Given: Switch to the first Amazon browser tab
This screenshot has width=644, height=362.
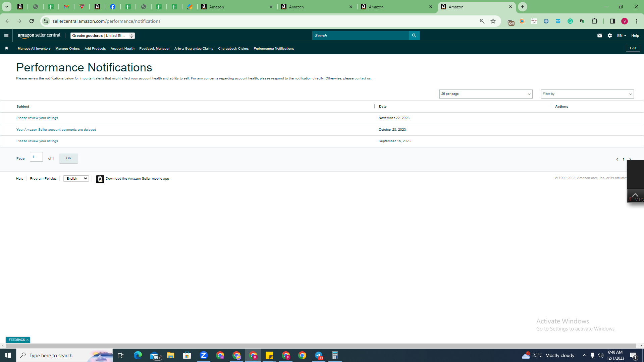Looking at the screenshot, I should click(x=237, y=7).
